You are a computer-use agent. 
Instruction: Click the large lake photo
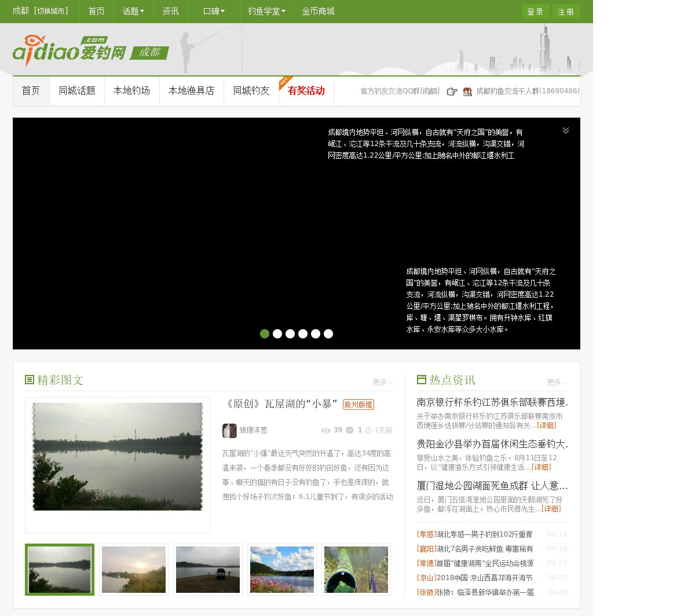[118, 457]
